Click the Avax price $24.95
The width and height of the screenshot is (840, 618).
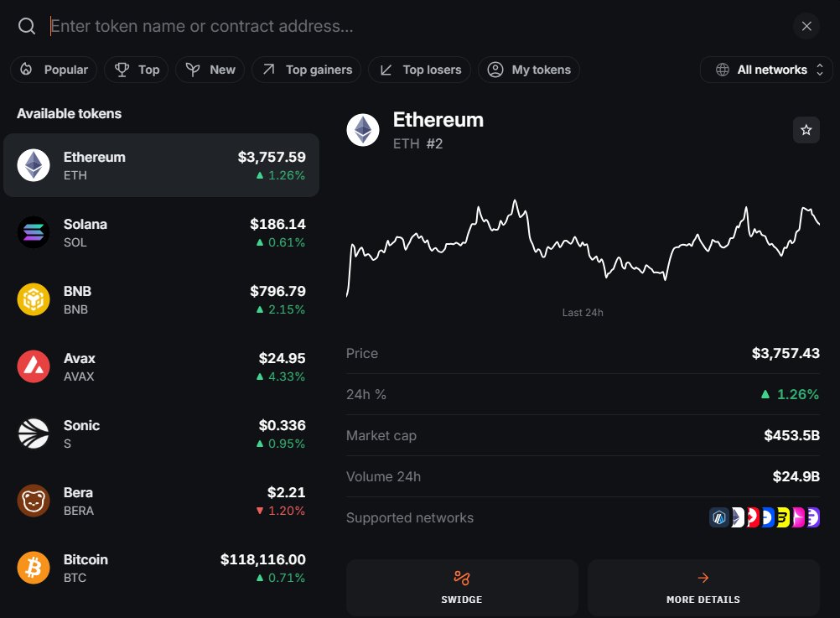pyautogui.click(x=282, y=358)
